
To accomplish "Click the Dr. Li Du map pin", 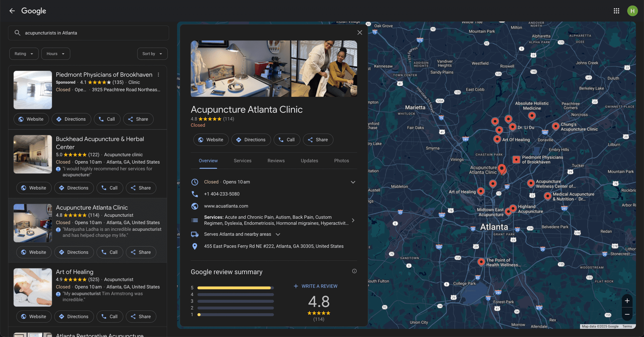I will pos(512,127).
